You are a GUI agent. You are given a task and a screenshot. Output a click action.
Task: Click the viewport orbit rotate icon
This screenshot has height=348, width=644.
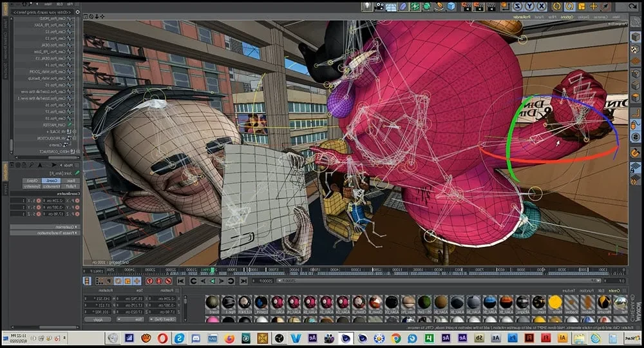(x=91, y=17)
